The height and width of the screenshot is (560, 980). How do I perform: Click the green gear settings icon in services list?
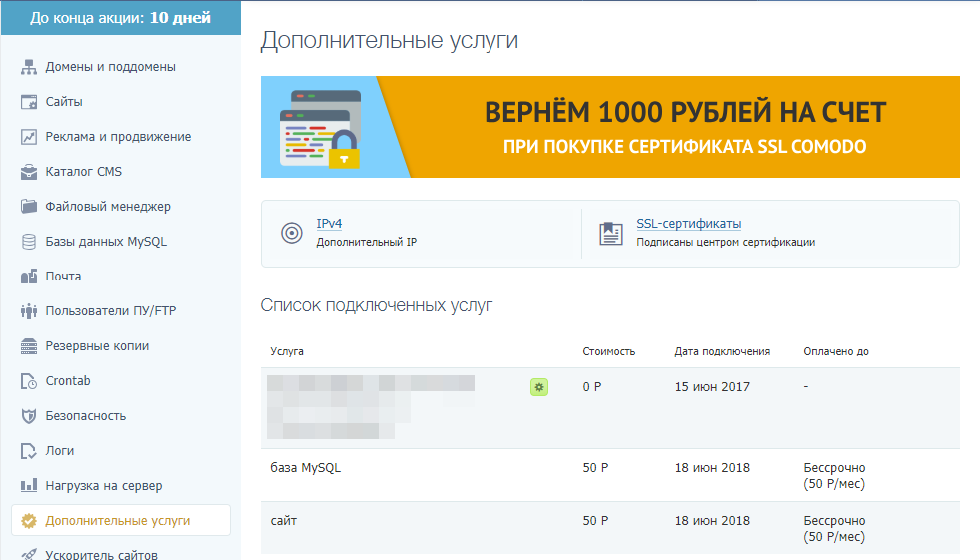[x=539, y=387]
